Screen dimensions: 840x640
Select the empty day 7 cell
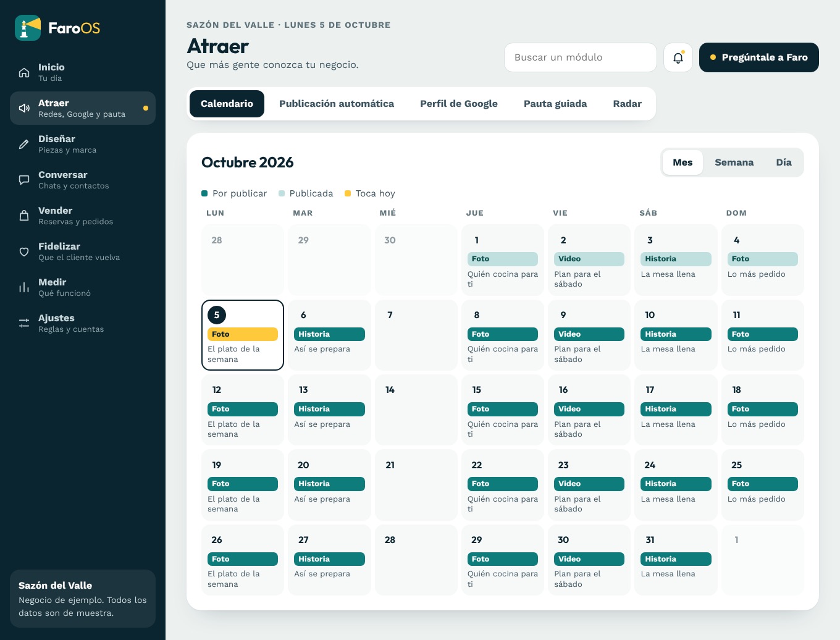pos(416,335)
